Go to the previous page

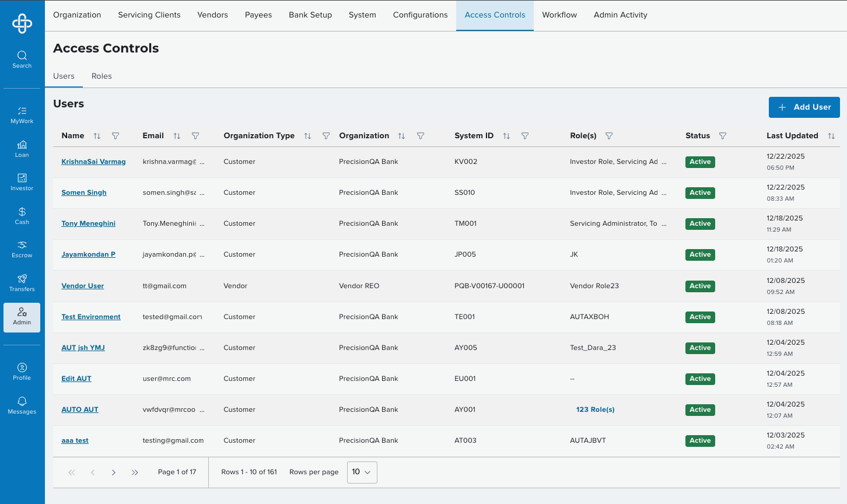93,473
